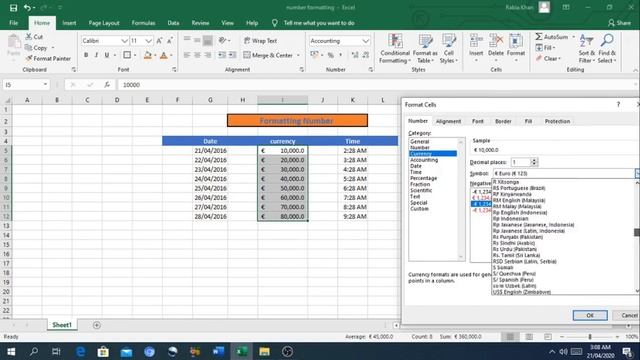The width and height of the screenshot is (640, 360).
Task: Click the zoom slider in status bar
Action: click(590, 337)
